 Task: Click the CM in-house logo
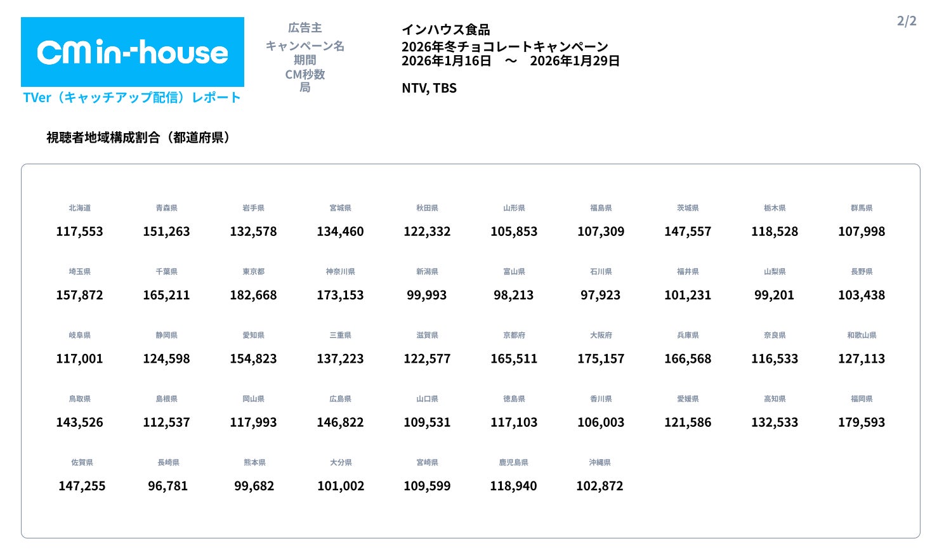132,52
